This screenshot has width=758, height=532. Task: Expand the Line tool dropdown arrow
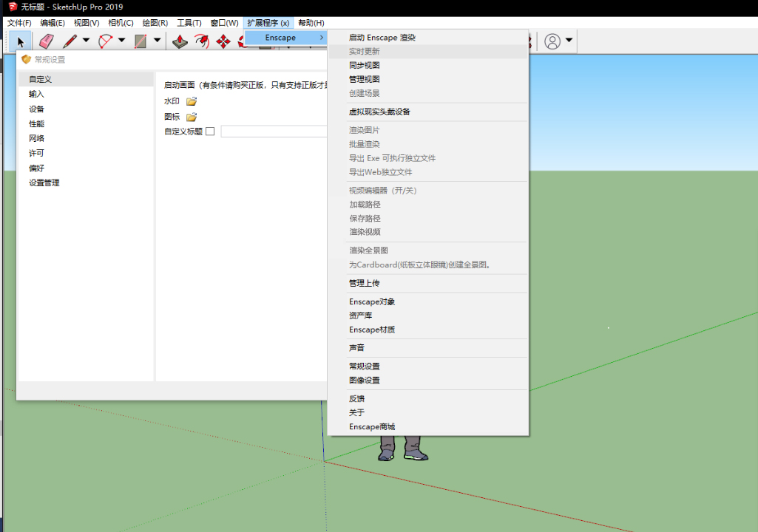[x=86, y=41]
